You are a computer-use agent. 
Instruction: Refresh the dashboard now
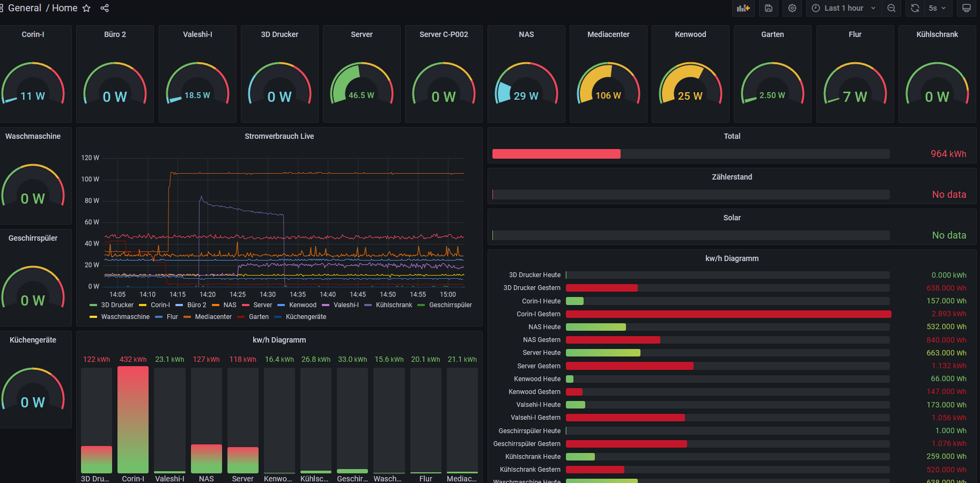pyautogui.click(x=915, y=8)
